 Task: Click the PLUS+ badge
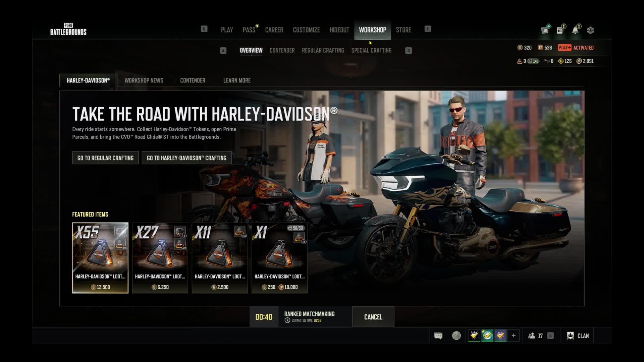[x=565, y=48]
